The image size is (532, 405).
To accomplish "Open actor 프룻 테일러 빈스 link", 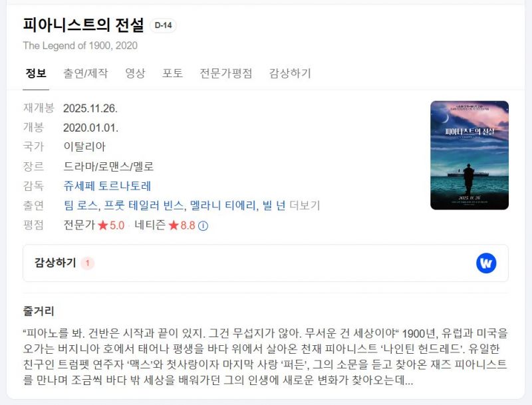I will pos(144,205).
